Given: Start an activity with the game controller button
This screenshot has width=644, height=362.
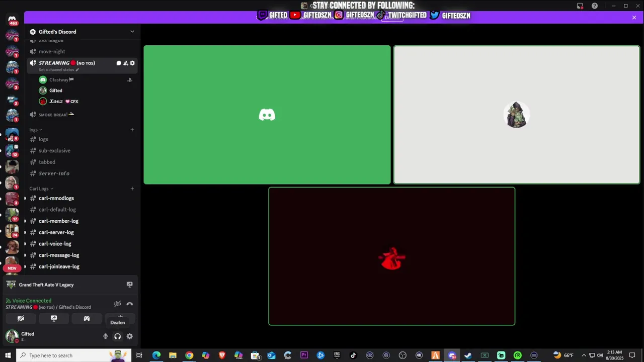Looking at the screenshot, I should point(87,318).
